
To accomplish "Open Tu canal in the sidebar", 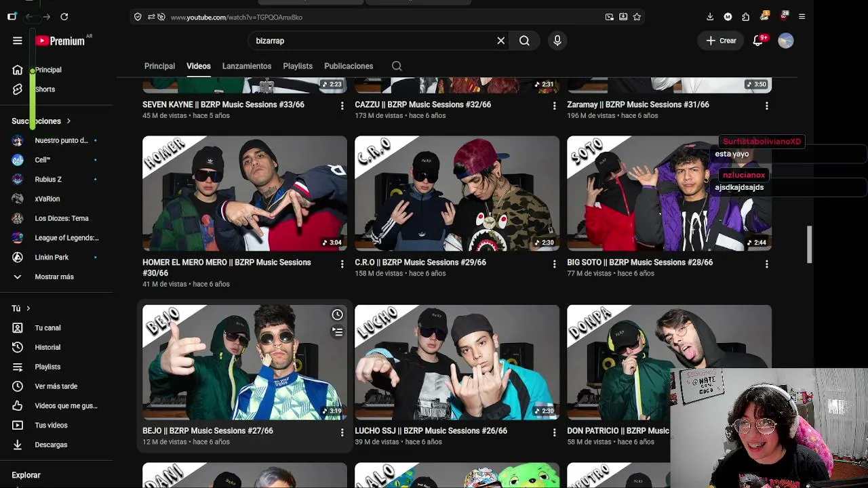I will point(47,328).
